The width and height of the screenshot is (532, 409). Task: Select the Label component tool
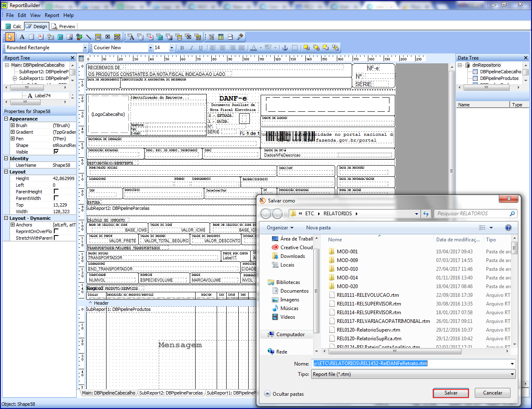22,37
